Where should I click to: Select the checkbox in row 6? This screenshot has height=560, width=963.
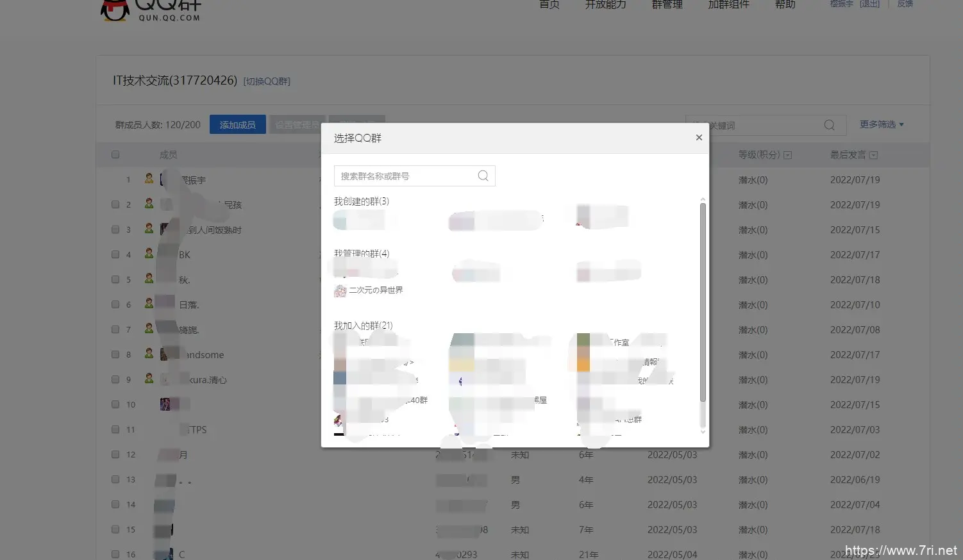(x=115, y=304)
